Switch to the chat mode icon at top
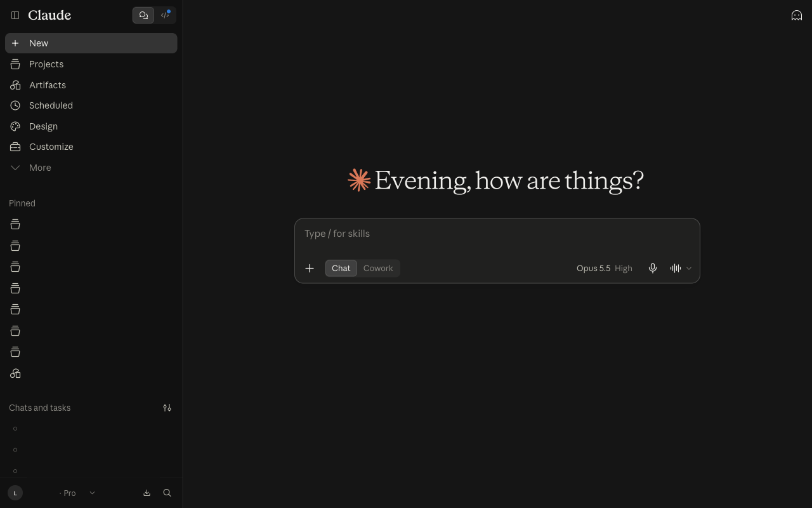This screenshot has height=508, width=812. pos(143,15)
